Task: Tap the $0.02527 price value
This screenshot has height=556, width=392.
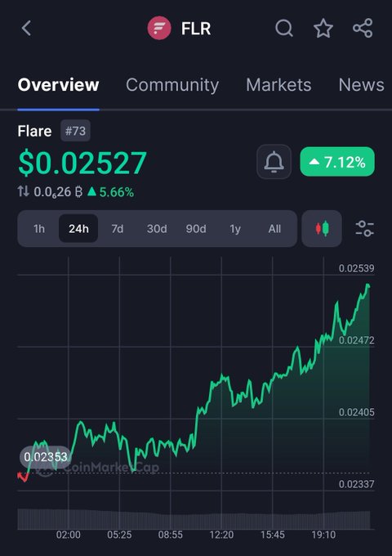Action: pos(82,164)
